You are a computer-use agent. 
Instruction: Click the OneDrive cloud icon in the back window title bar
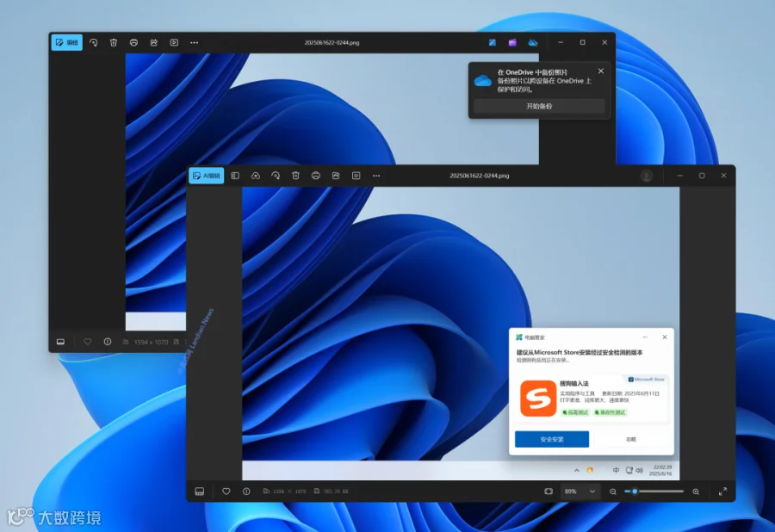pos(533,42)
